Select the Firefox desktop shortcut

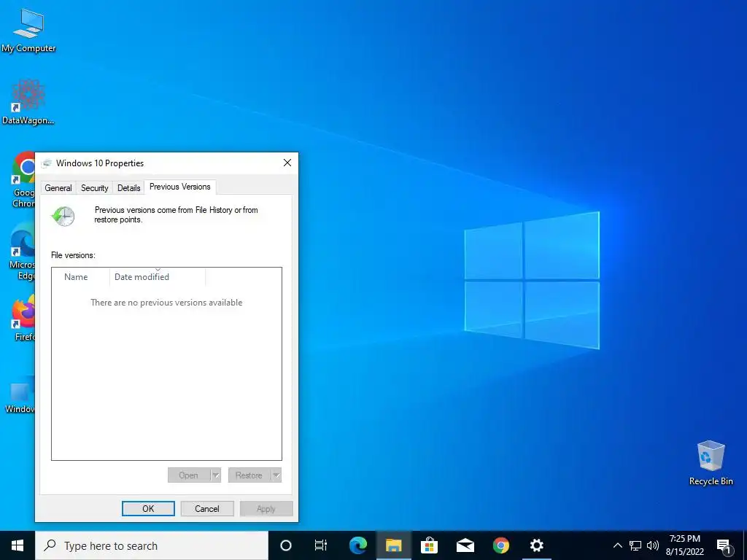24,318
